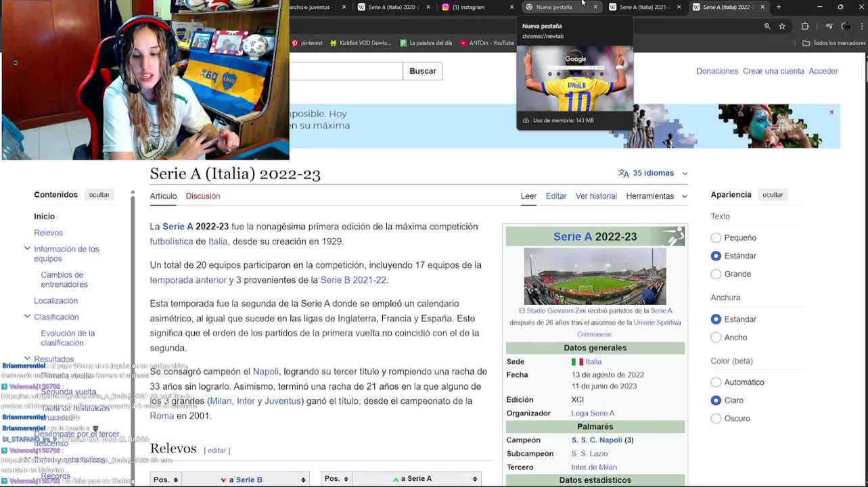Image resolution: width=868 pixels, height=487 pixels.
Task: Collapse the Resultados contents section
Action: (x=27, y=358)
